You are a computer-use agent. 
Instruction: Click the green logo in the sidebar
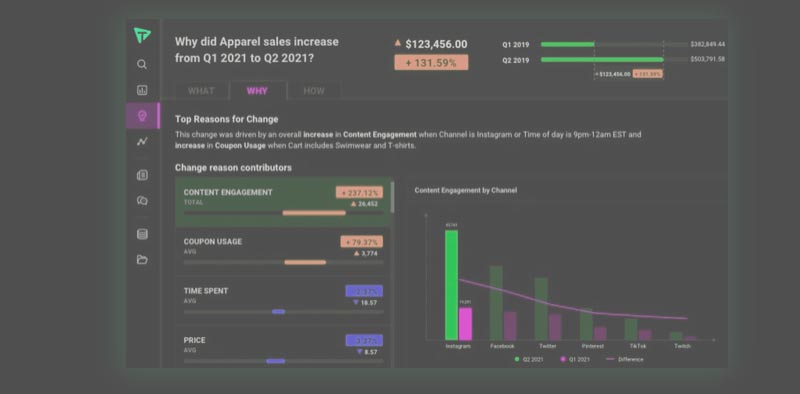[x=142, y=36]
